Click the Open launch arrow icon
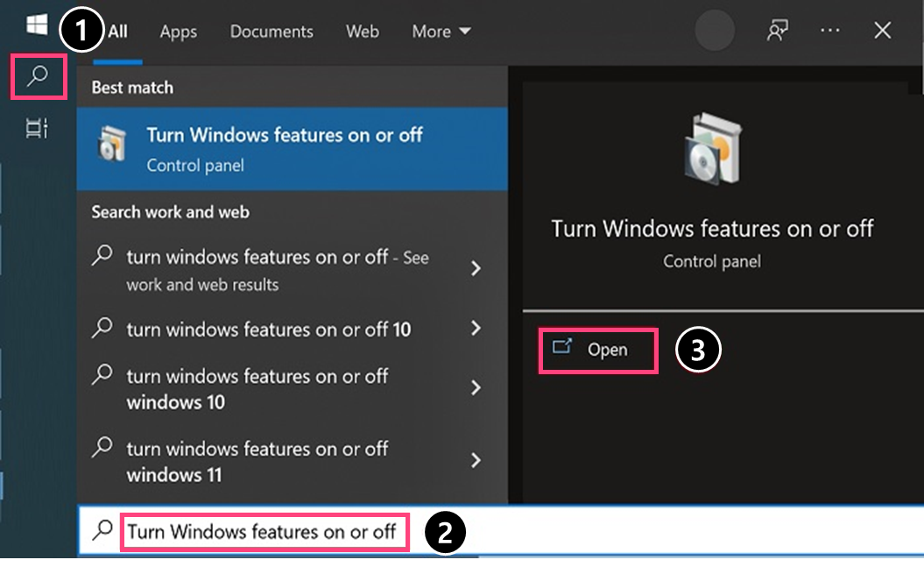The width and height of the screenshot is (924, 567). [x=562, y=346]
